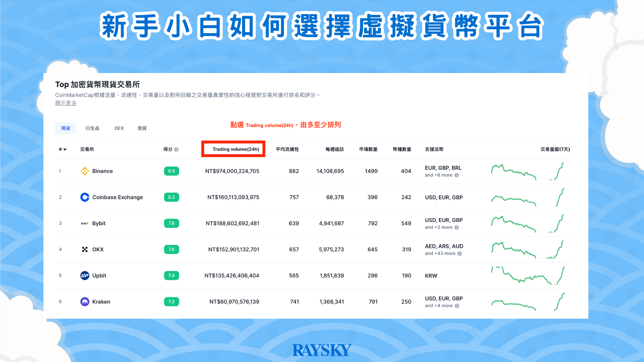
Task: Open the Binance exchange link
Action: click(x=102, y=171)
